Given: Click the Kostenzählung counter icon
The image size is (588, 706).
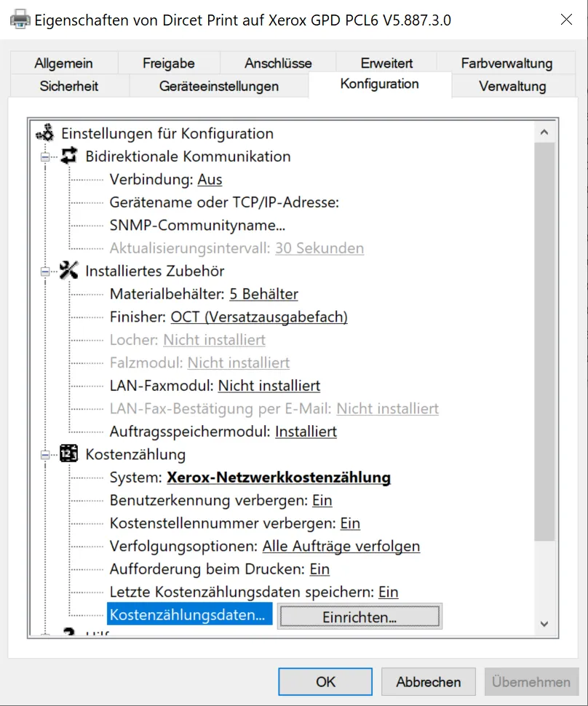Looking at the screenshot, I should pos(69,454).
